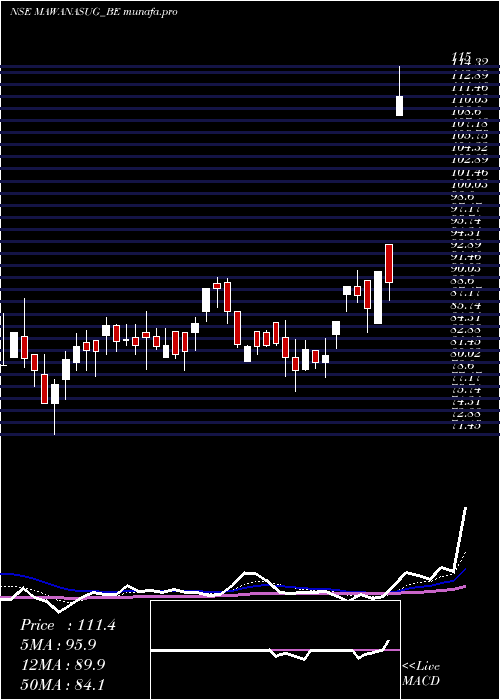Click the 5MA : 95.9 value
This screenshot has width=500, height=700.
tap(58, 645)
